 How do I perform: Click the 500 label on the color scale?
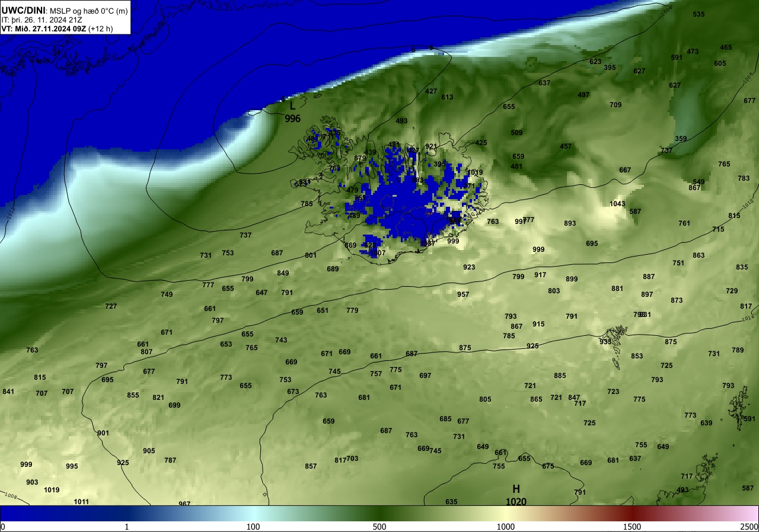tap(379, 527)
